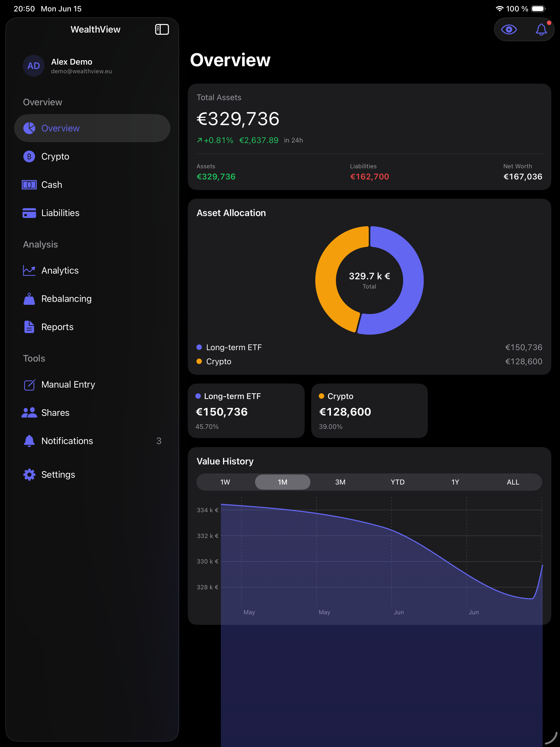Click the Reports document icon
The height and width of the screenshot is (747, 560).
click(29, 327)
